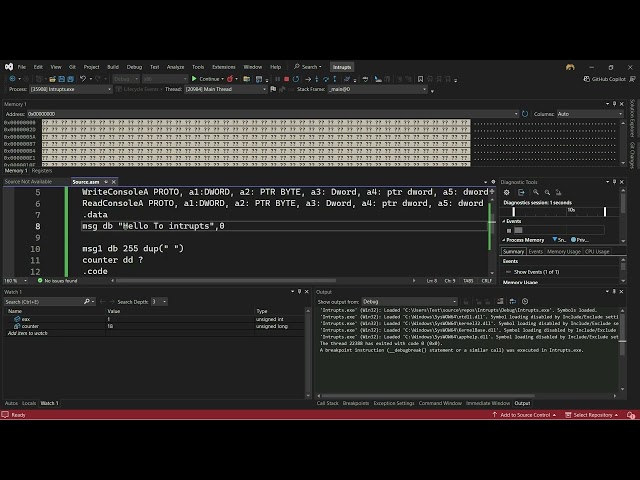Click Add item to watch row
Viewport: 640px width, 480px height.
point(155,333)
